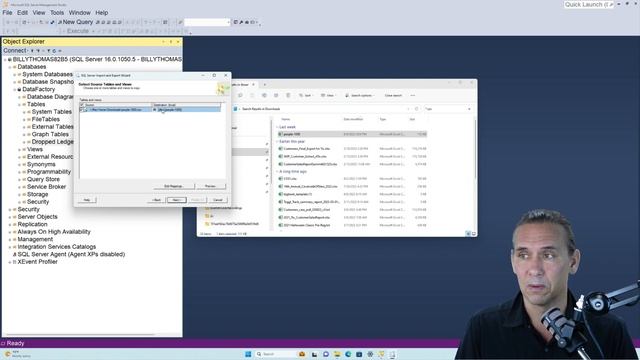Select the XEvent Profiler tree item
Viewport: 640px width, 360px height.
(38, 262)
